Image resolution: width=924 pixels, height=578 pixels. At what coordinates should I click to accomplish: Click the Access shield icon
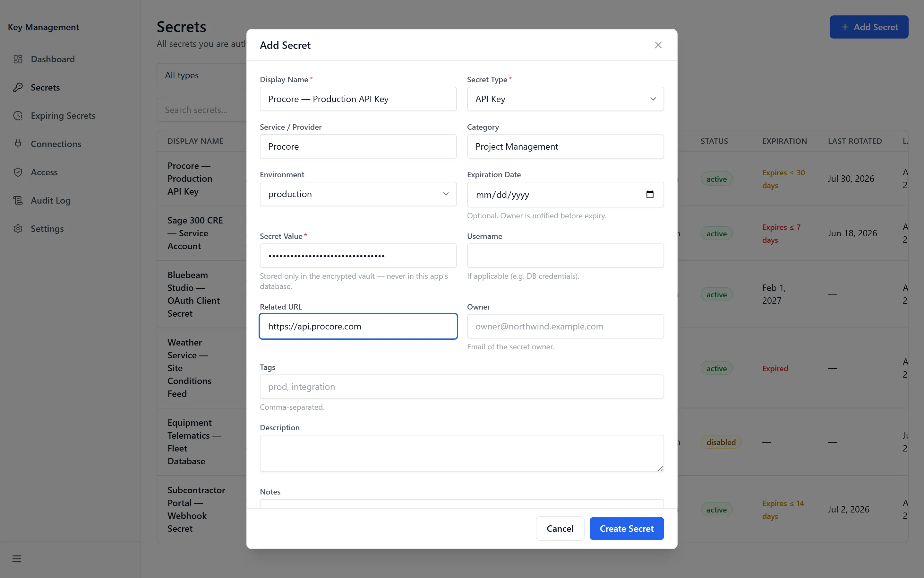click(18, 172)
